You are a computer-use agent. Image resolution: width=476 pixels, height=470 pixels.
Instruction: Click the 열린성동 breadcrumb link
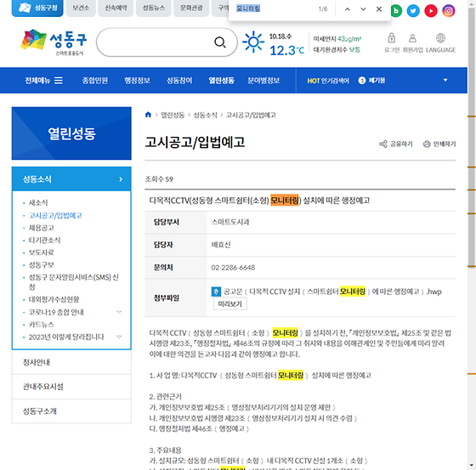point(173,115)
